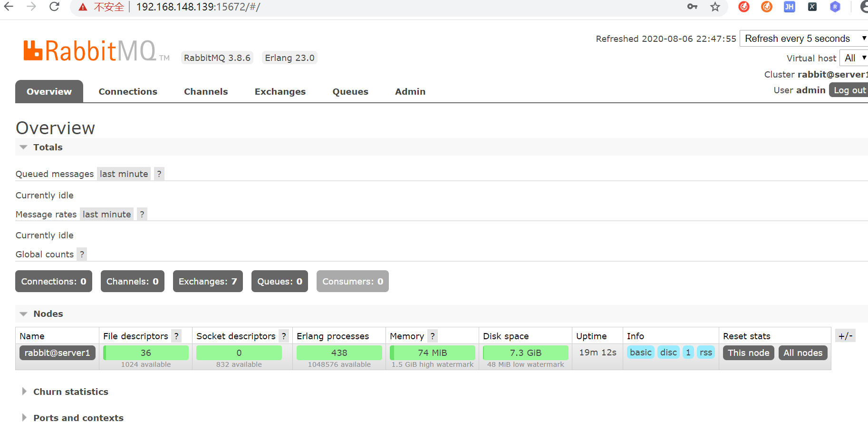Screen dimensions: 868x422
Task: Click the Memory 74 MiB usage bar
Action: click(433, 353)
